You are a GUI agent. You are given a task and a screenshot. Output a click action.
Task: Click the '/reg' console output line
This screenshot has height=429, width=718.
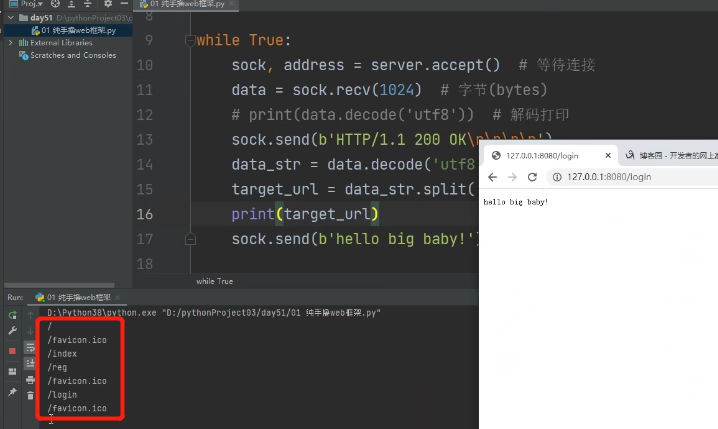(57, 367)
